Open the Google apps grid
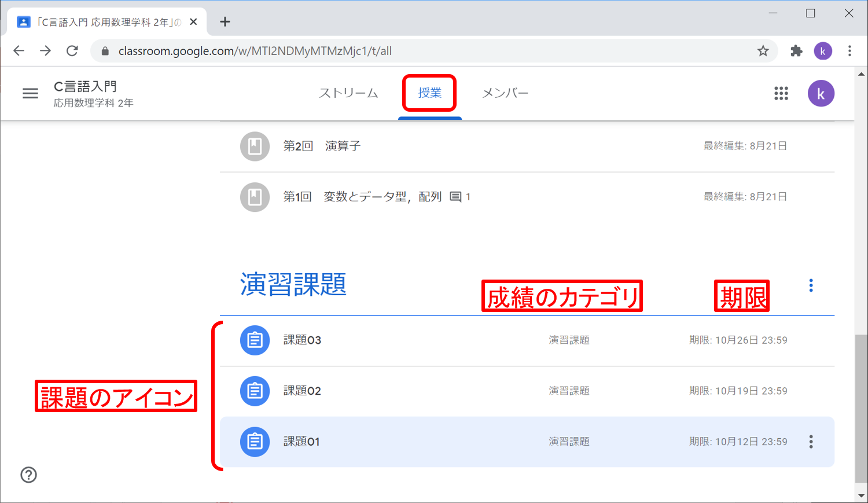Screen dimensions: 868x503 pos(781,93)
